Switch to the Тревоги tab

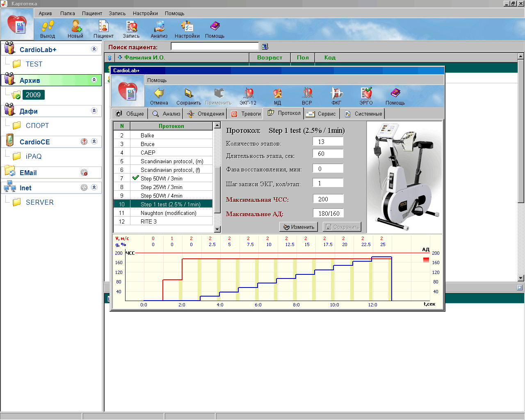point(246,114)
